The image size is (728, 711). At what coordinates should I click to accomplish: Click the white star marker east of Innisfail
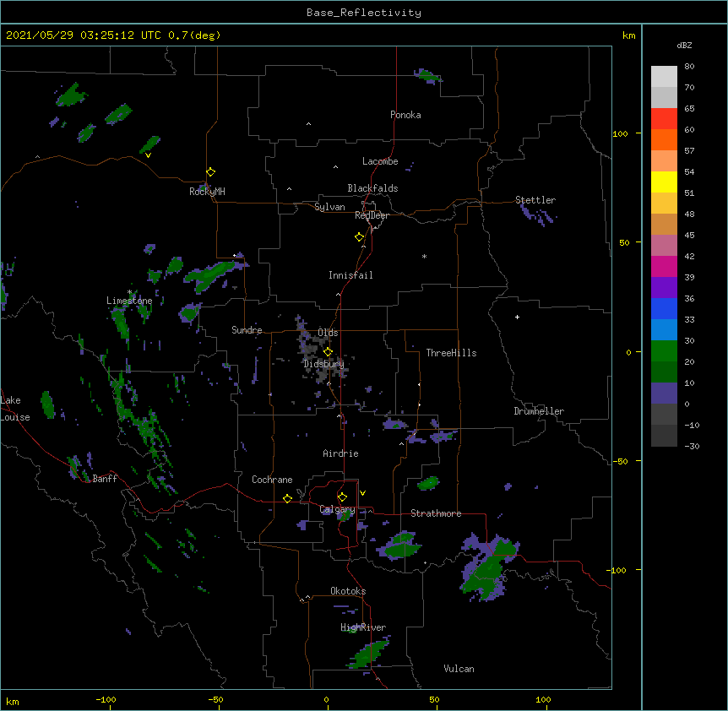tap(424, 256)
